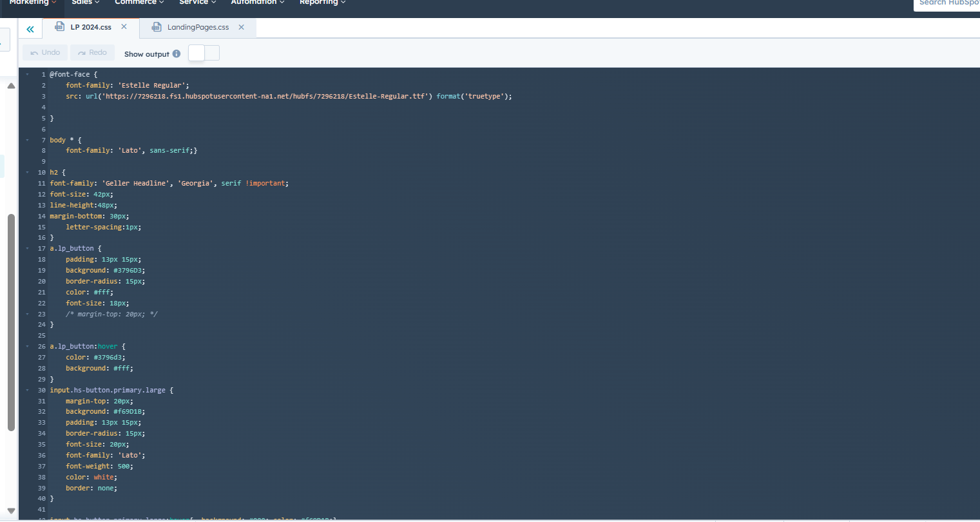Click the 'h2 {' selector line
Viewport: 980px width, 522px height.
(x=57, y=173)
